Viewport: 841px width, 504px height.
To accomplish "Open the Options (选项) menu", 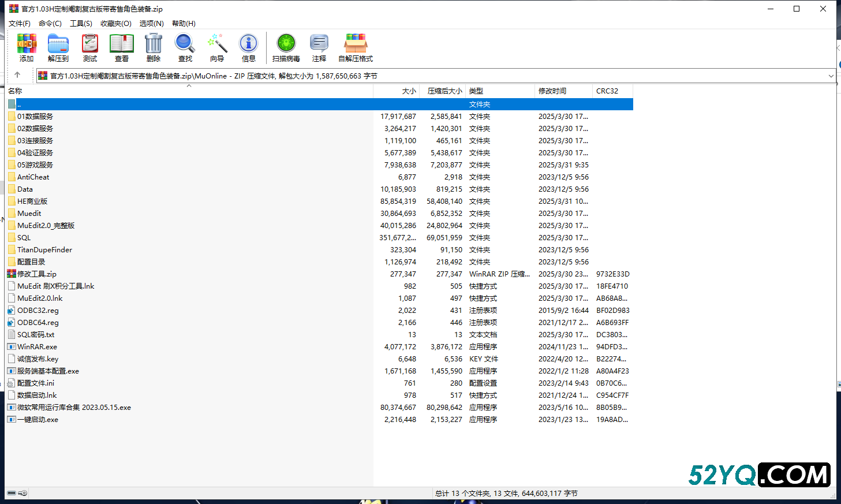I will tap(151, 23).
